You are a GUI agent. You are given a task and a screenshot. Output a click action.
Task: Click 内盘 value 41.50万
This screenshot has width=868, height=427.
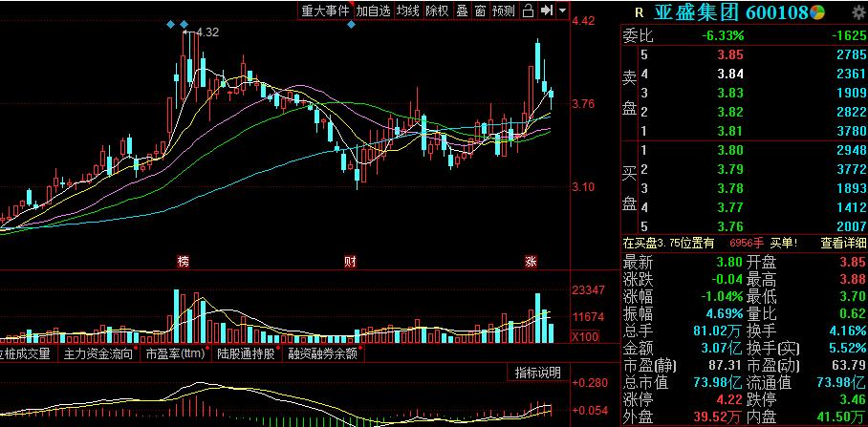point(841,417)
